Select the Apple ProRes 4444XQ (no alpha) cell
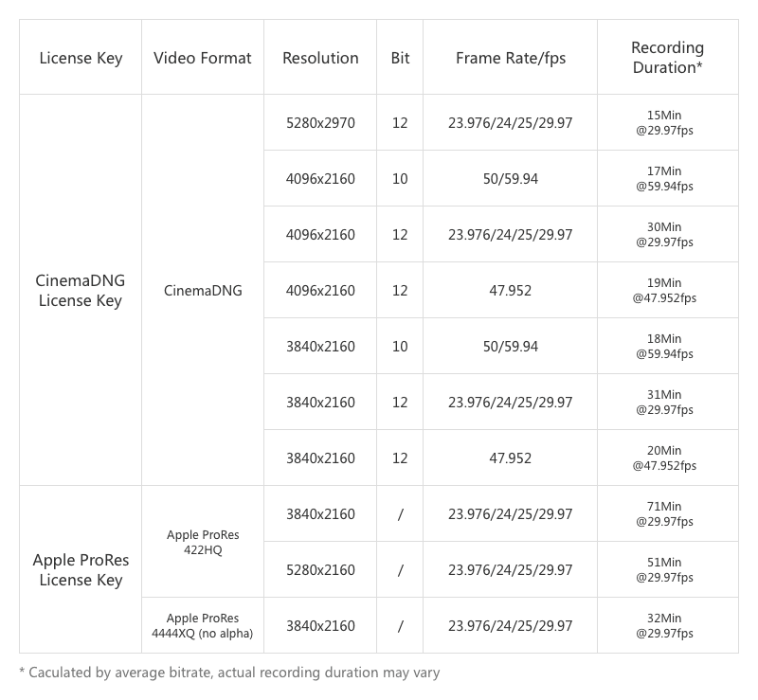 click(203, 626)
